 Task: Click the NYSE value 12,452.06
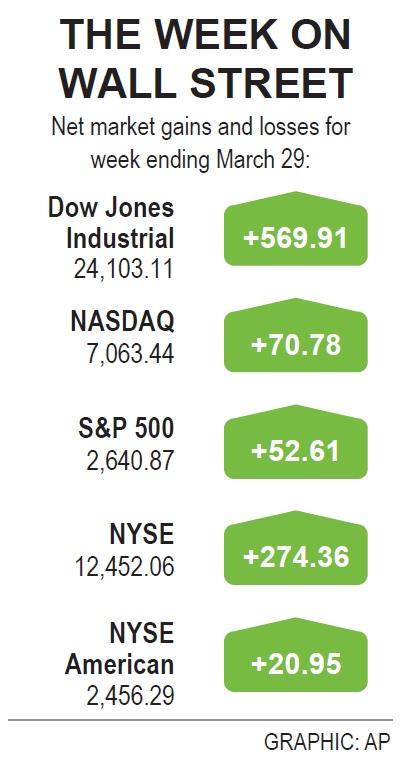point(124,567)
